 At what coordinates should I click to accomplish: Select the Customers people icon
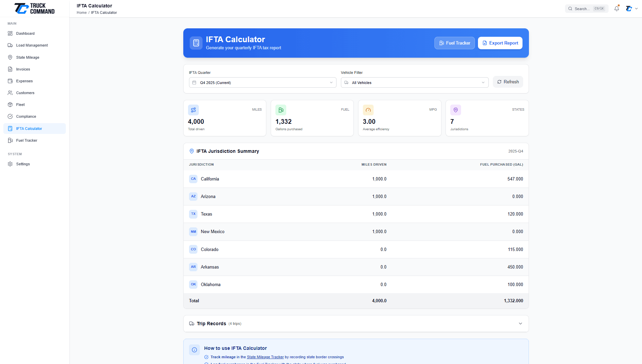[x=10, y=93]
